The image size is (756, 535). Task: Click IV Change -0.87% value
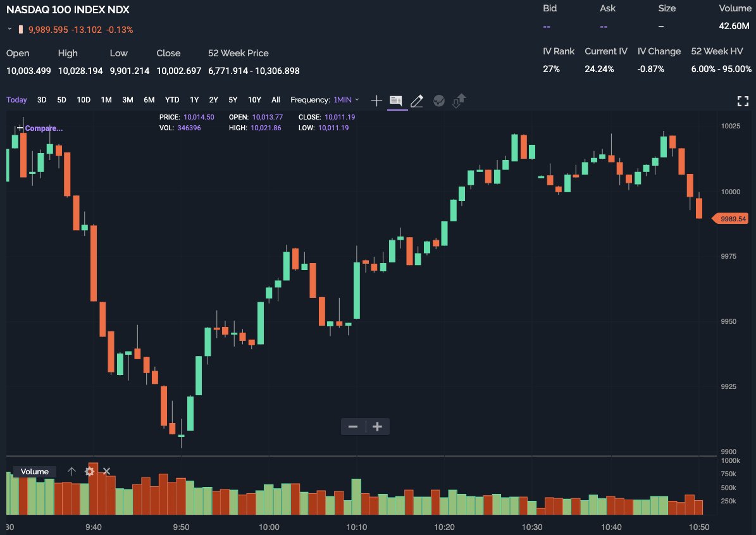(651, 69)
